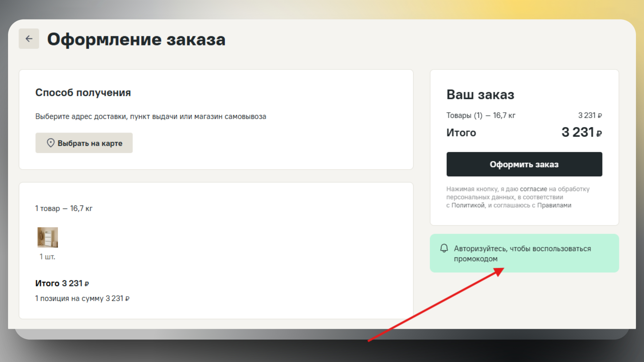This screenshot has height=362, width=644.
Task: Open the product thumbnail image
Action: click(48, 237)
